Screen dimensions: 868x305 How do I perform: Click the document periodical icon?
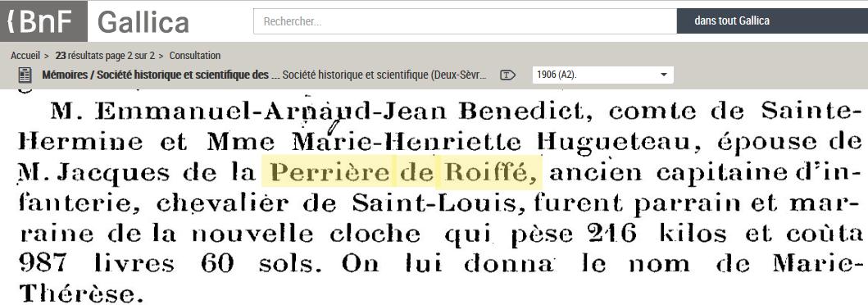pyautogui.click(x=25, y=75)
